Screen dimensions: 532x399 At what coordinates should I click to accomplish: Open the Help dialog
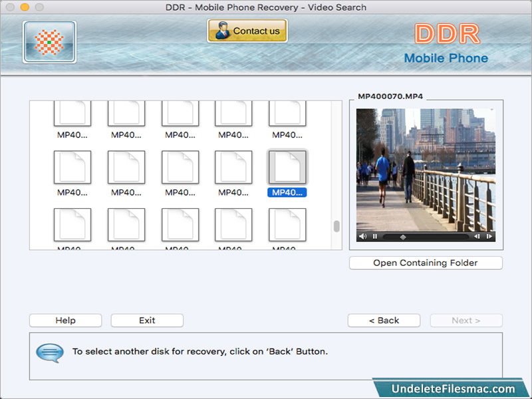pos(65,320)
